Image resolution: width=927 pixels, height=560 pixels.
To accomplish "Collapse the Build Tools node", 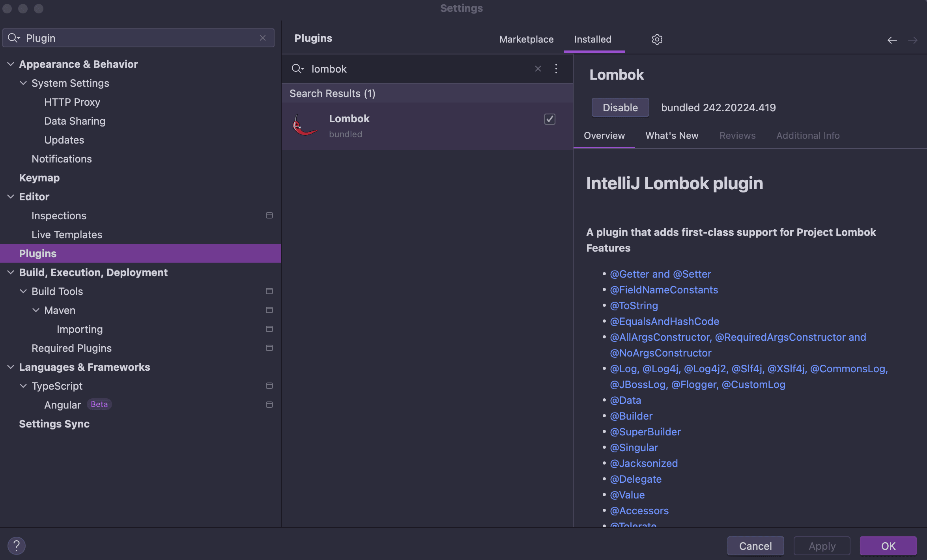I will tap(23, 291).
